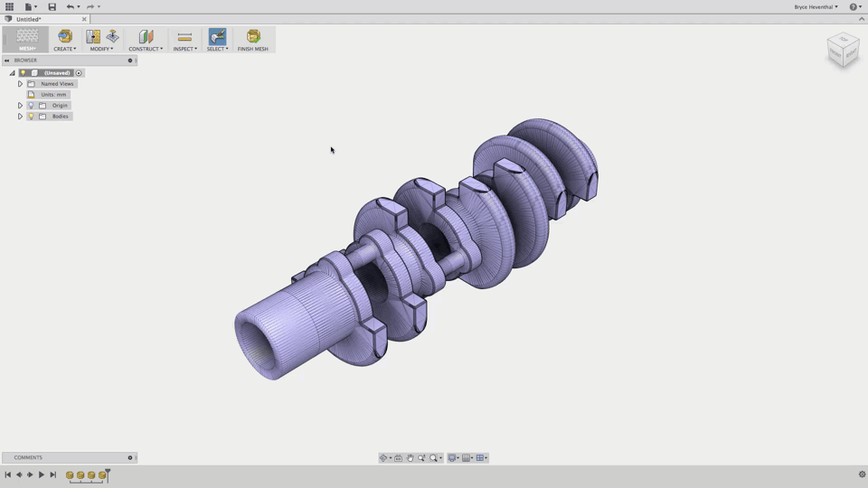Click the Construct offset plane icon
868x488 pixels.
pos(146,36)
